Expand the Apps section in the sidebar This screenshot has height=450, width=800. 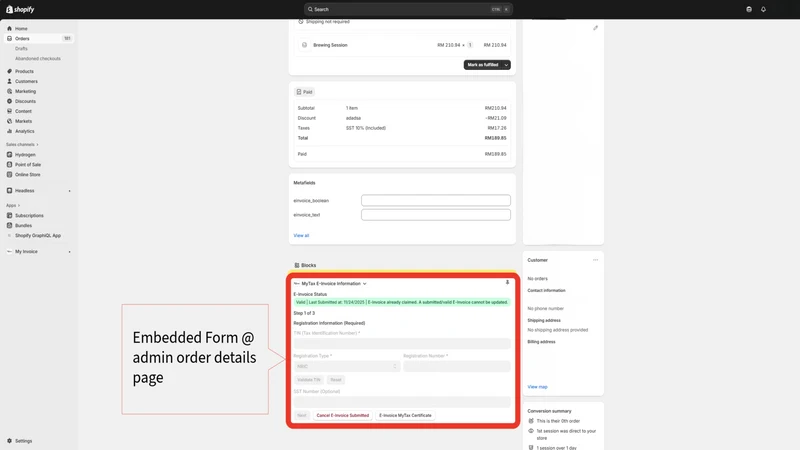[x=13, y=205]
